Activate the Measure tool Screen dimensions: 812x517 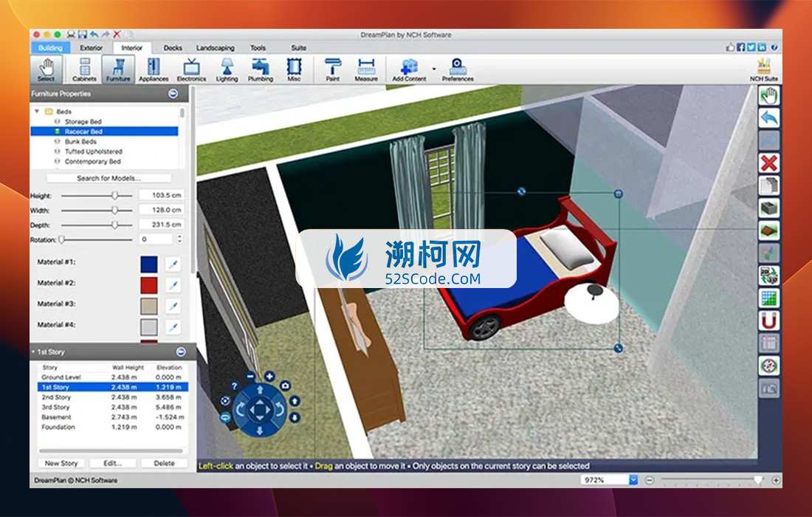pyautogui.click(x=366, y=69)
